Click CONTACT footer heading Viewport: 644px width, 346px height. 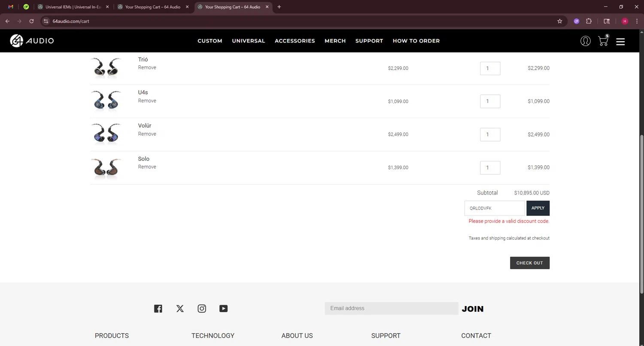pyautogui.click(x=476, y=336)
